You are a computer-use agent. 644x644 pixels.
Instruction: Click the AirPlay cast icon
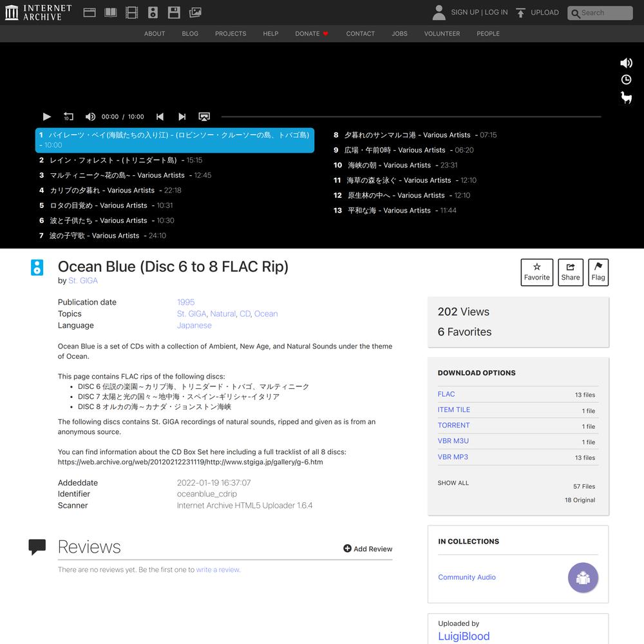point(204,117)
